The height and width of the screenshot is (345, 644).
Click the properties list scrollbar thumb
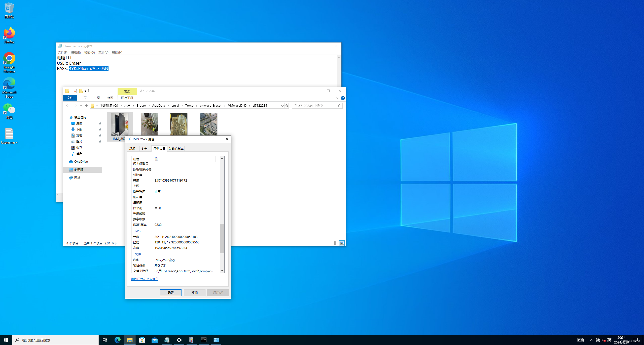coord(222,238)
